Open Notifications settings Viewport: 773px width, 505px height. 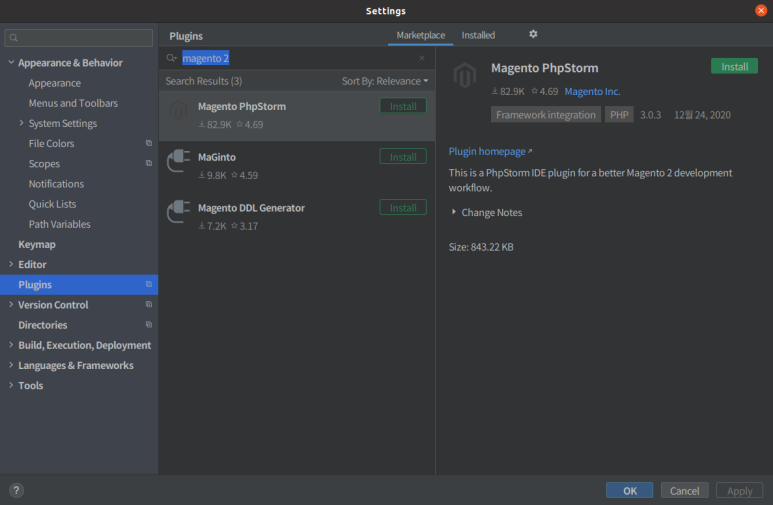56,184
